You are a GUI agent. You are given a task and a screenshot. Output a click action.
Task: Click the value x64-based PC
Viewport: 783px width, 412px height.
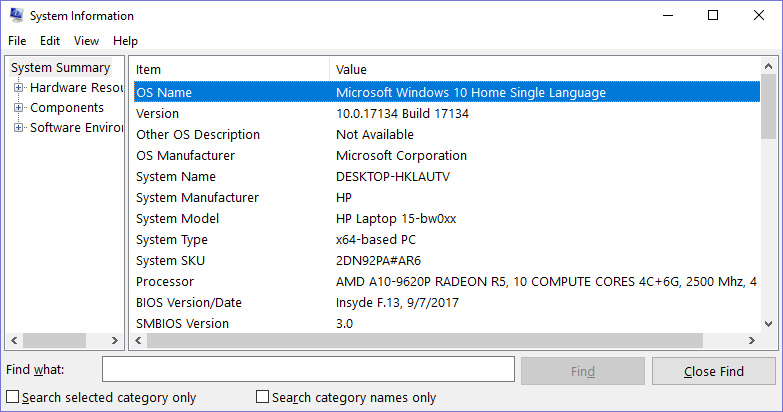[376, 239]
